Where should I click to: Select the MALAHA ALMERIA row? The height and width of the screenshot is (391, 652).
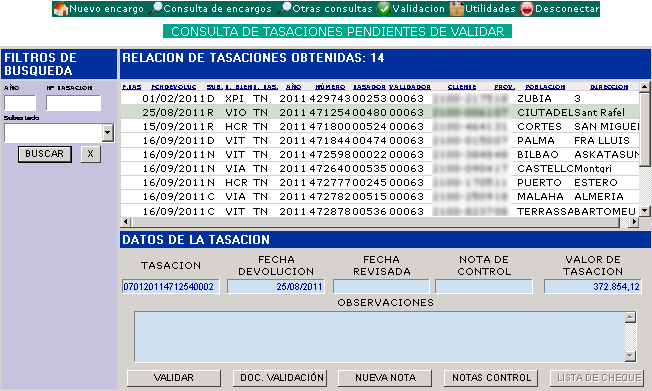380,196
